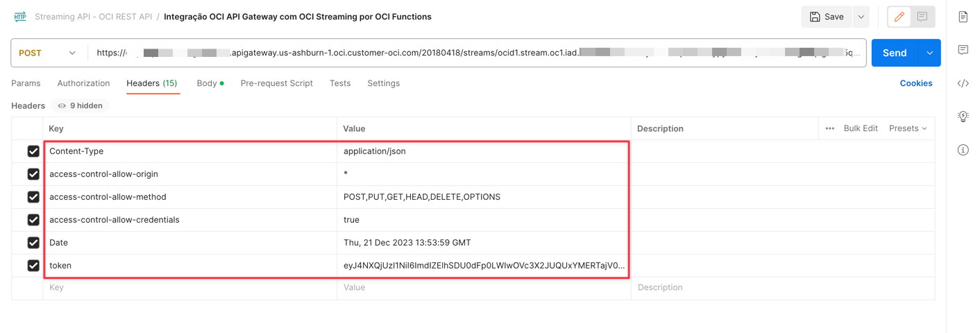Toggle the token header checkbox
980x333 pixels.
(x=33, y=266)
